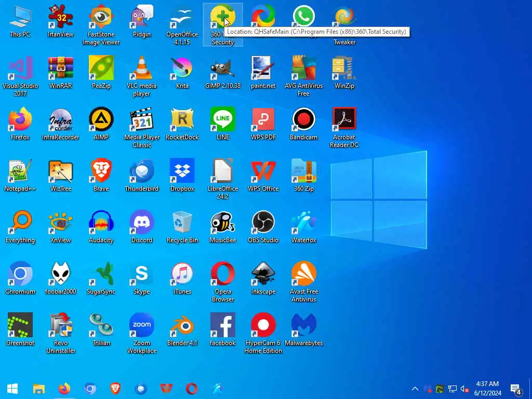
Task: Select the Recycle Bin icon
Action: pos(182,227)
